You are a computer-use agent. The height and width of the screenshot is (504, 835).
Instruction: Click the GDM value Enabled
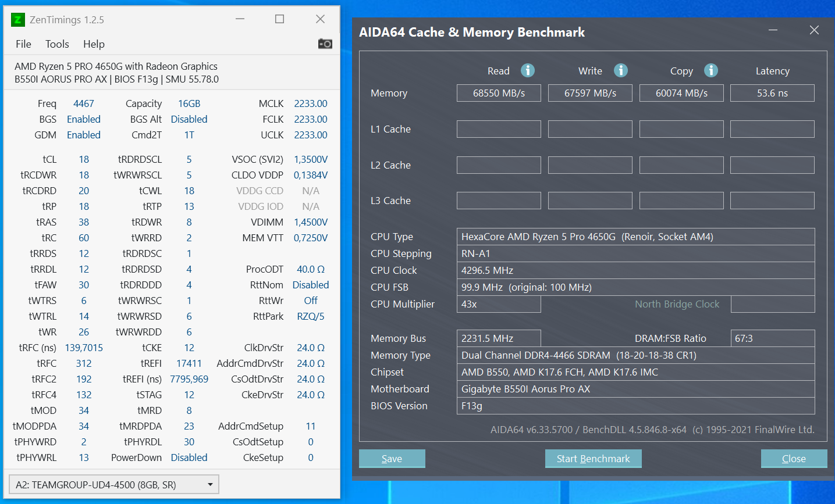84,135
